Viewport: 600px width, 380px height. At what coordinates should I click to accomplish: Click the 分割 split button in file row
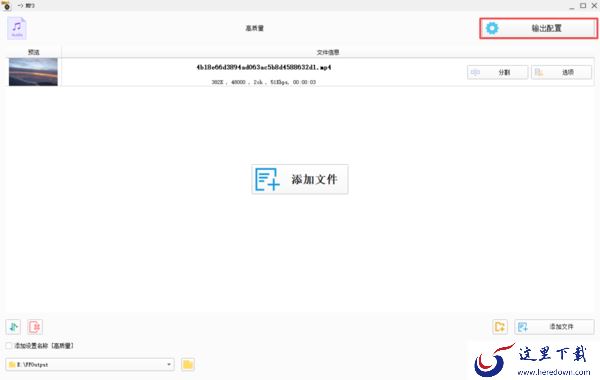click(497, 72)
